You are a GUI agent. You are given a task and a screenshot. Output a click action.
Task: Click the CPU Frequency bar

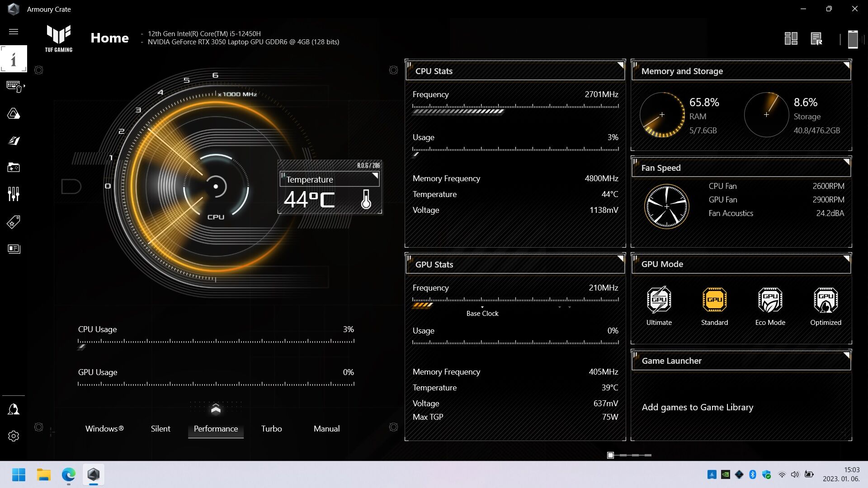pyautogui.click(x=515, y=109)
